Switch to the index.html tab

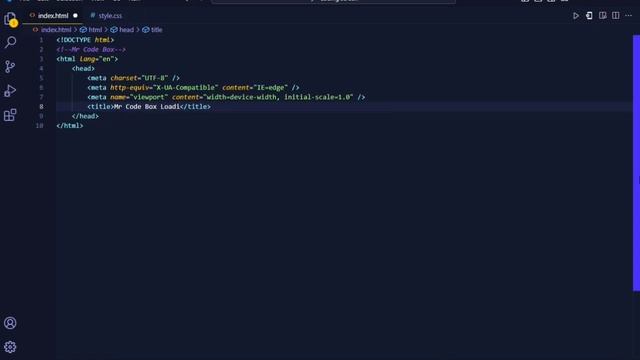click(53, 16)
